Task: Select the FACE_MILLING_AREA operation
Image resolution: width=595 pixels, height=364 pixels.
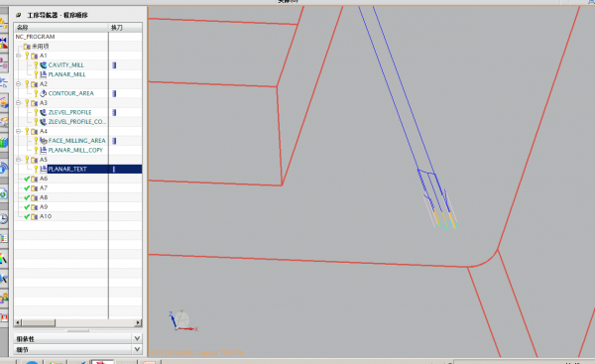Action: click(77, 141)
